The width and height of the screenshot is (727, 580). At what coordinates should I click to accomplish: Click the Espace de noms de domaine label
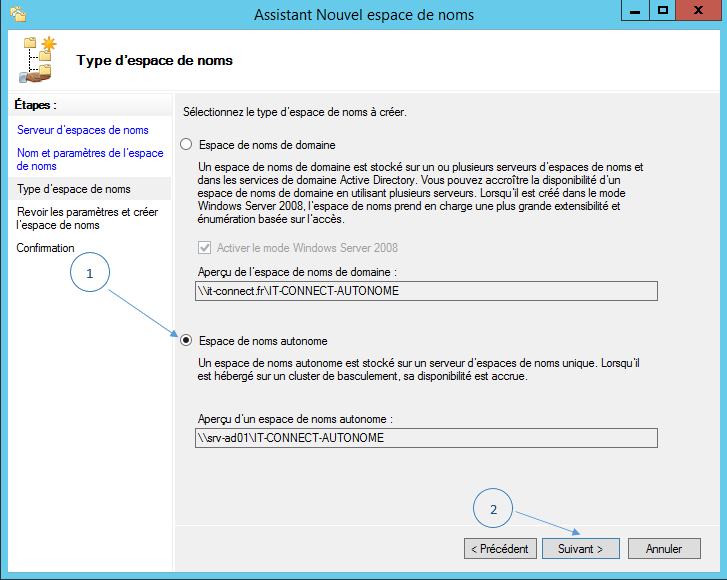(x=267, y=145)
